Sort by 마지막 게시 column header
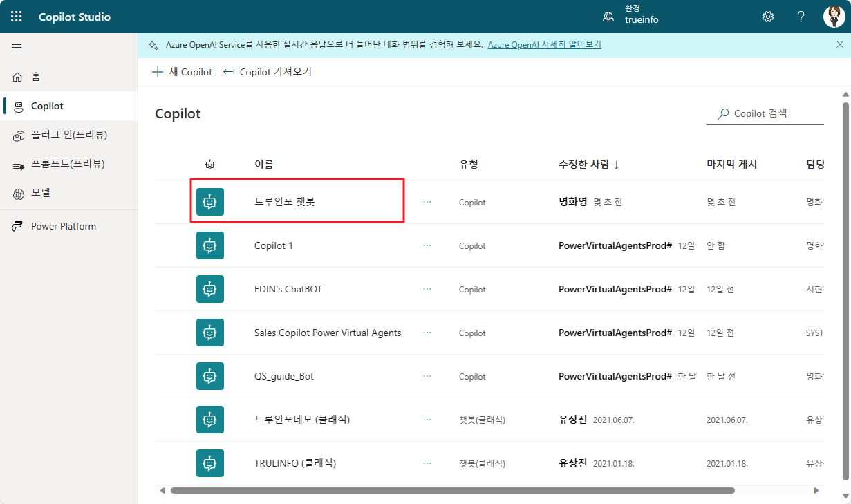This screenshot has height=504, width=851. click(731, 165)
